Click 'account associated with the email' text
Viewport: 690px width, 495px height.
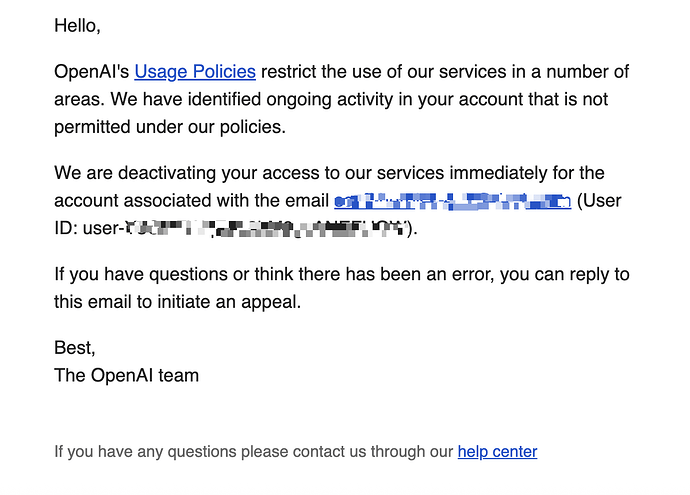pos(191,201)
